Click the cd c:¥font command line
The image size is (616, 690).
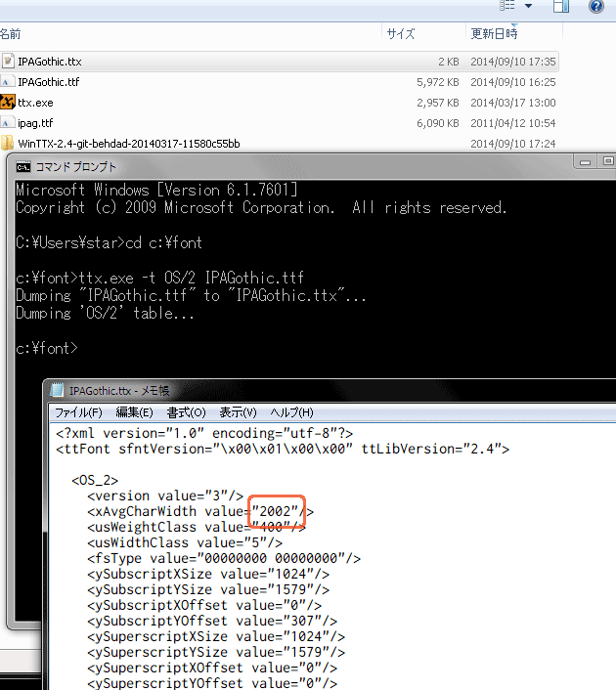click(x=109, y=243)
